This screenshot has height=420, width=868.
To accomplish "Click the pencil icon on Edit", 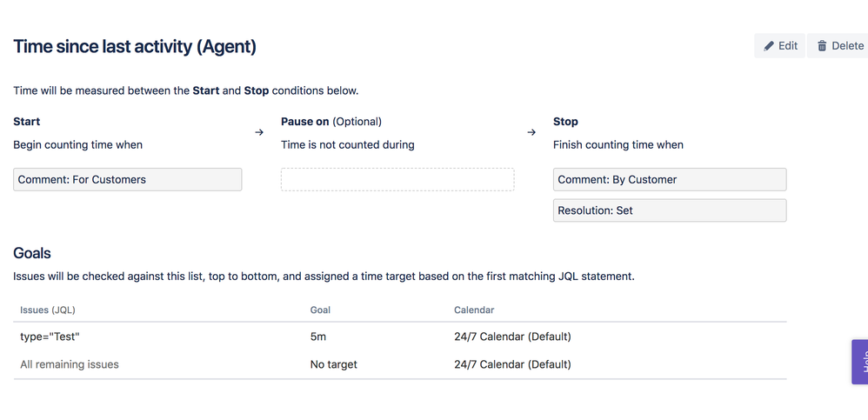I will 769,46.
